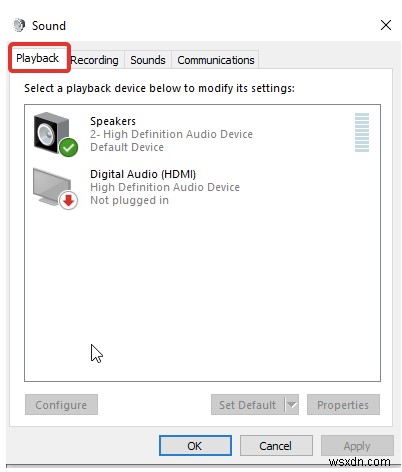Viewport: 402px width, 472px height.
Task: Click the "Default Device" status text
Action: pos(127,147)
